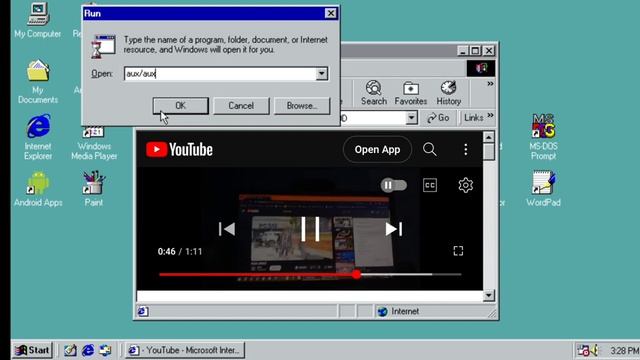Screen dimensions: 640x360
Task: Launch WordPad from the desktop
Action: pos(543,189)
